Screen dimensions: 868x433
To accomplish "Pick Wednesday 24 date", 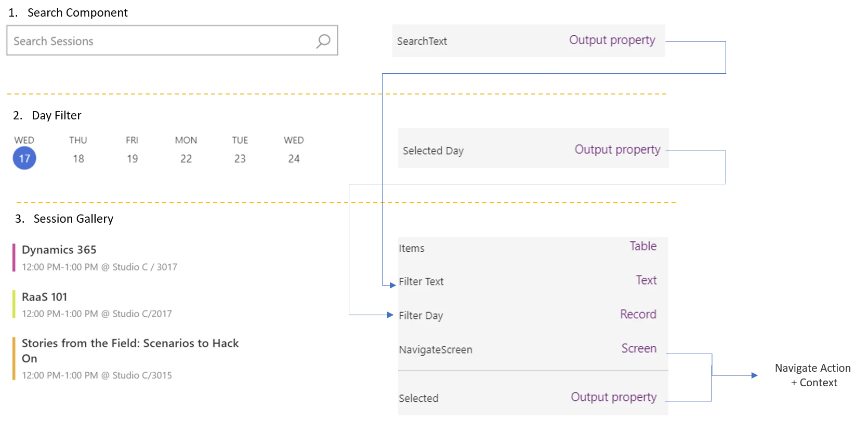I will click(x=294, y=158).
